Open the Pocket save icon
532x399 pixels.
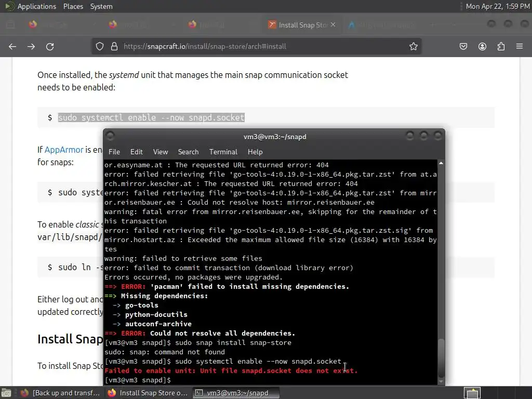tap(463, 46)
